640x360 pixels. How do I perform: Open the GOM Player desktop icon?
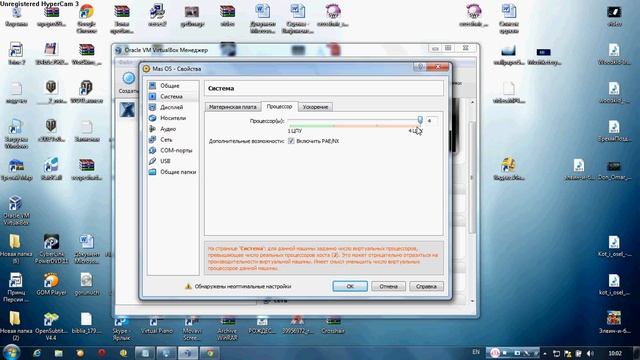pyautogui.click(x=51, y=284)
